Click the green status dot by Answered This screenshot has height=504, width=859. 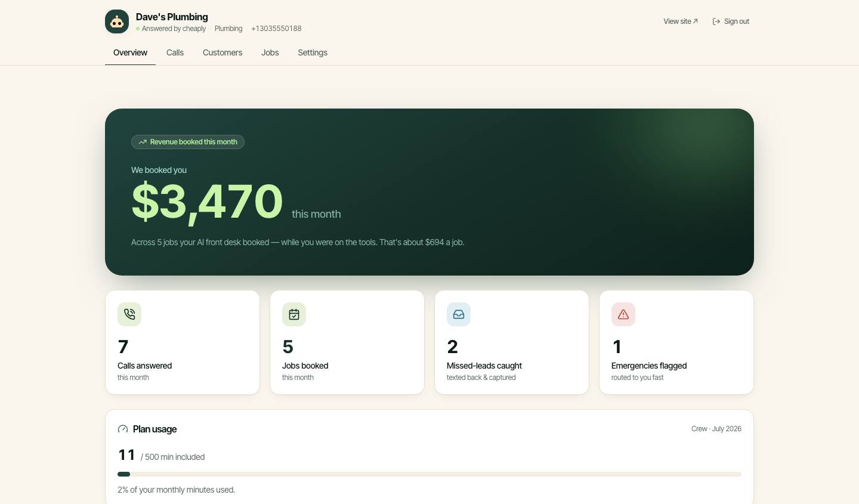138,29
